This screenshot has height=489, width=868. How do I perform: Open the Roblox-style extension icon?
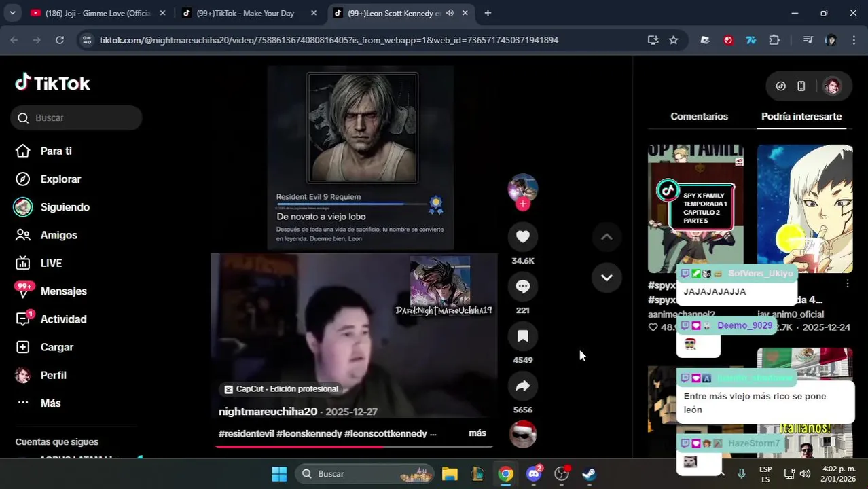click(705, 40)
